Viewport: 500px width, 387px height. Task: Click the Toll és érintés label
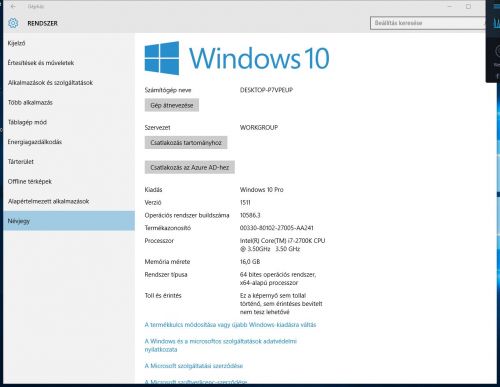(x=163, y=295)
